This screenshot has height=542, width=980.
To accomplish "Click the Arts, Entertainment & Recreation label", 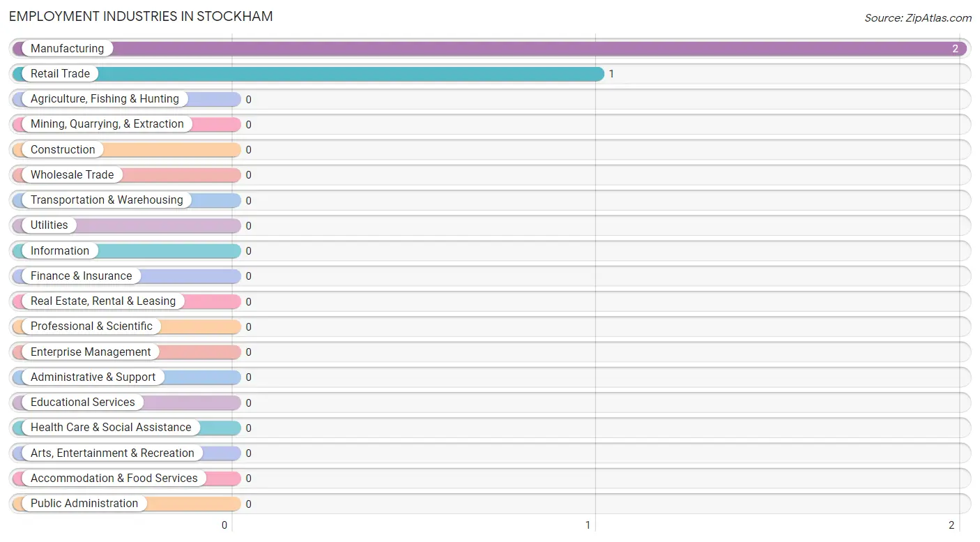I will (112, 453).
